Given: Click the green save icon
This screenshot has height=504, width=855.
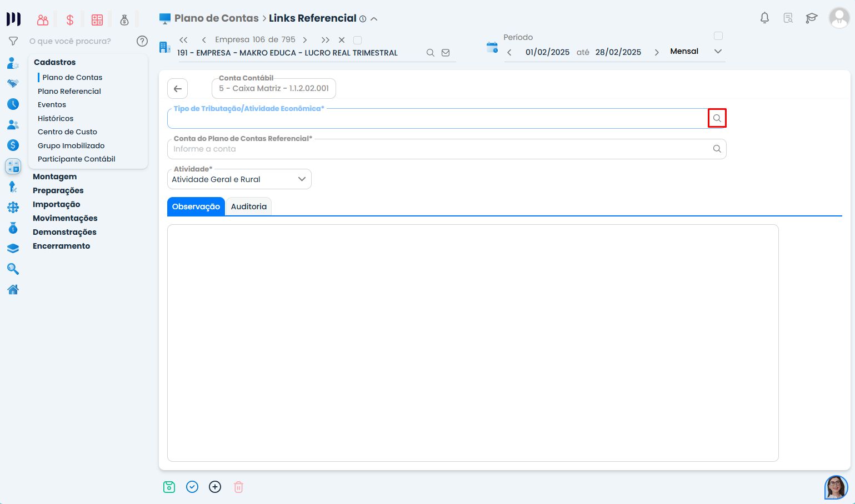Looking at the screenshot, I should click(x=169, y=487).
